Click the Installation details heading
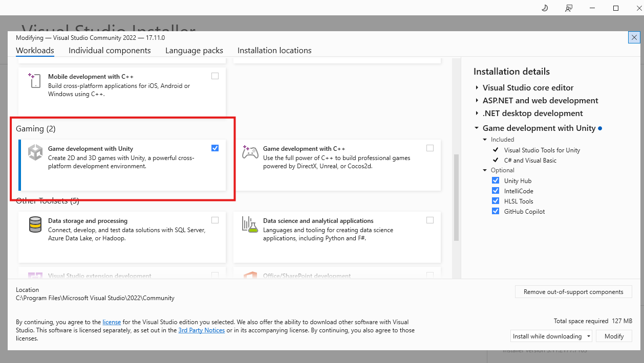The image size is (644, 363). [511, 72]
